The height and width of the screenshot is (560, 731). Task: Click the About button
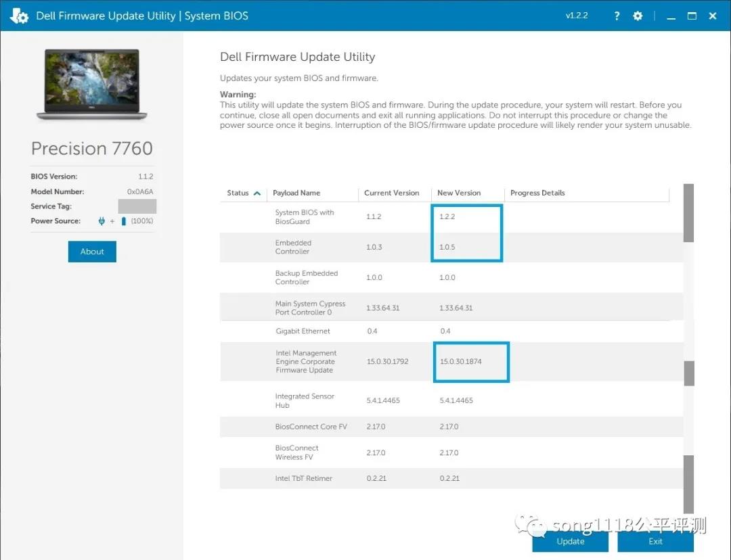click(x=92, y=252)
